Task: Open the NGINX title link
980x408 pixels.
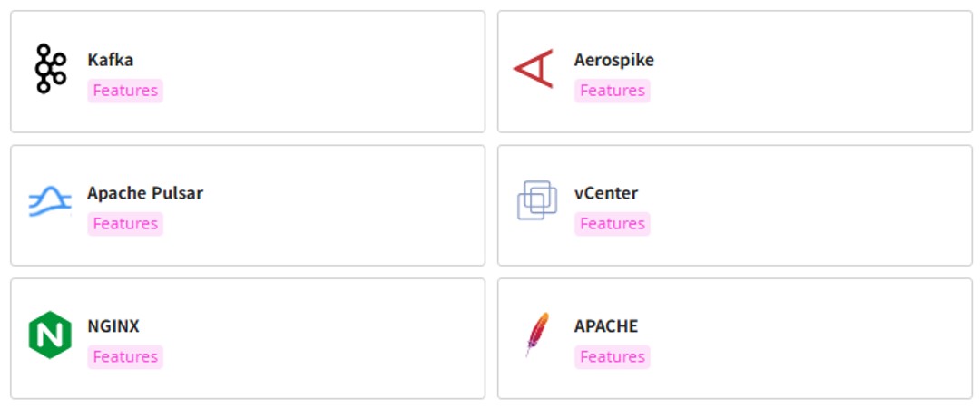Action: (x=113, y=326)
